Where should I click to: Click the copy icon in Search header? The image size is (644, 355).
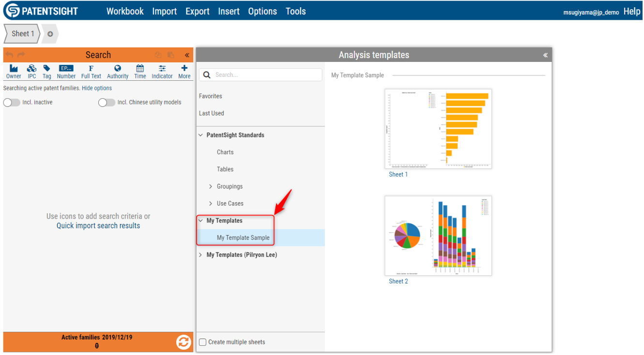158,55
